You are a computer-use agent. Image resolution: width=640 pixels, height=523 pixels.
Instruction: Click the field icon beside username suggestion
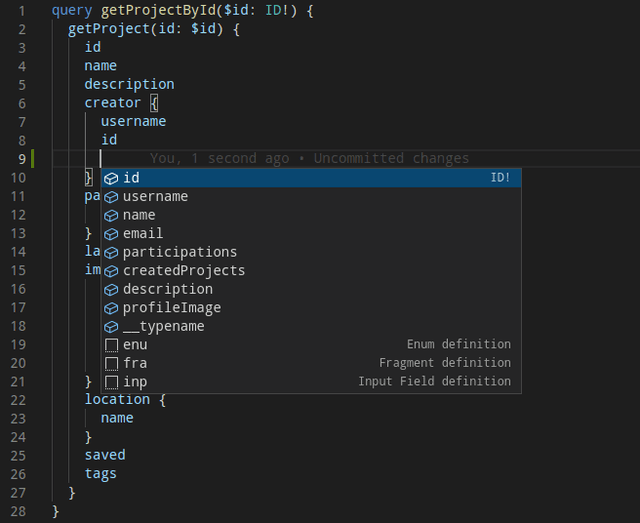111,197
